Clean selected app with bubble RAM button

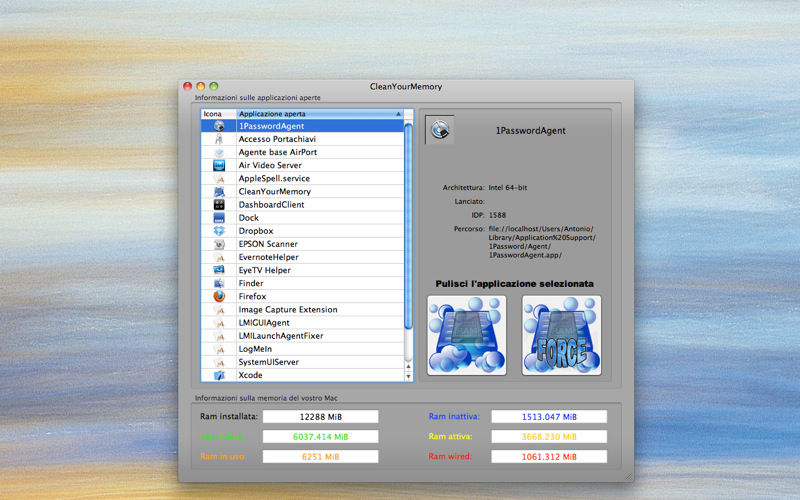(467, 335)
